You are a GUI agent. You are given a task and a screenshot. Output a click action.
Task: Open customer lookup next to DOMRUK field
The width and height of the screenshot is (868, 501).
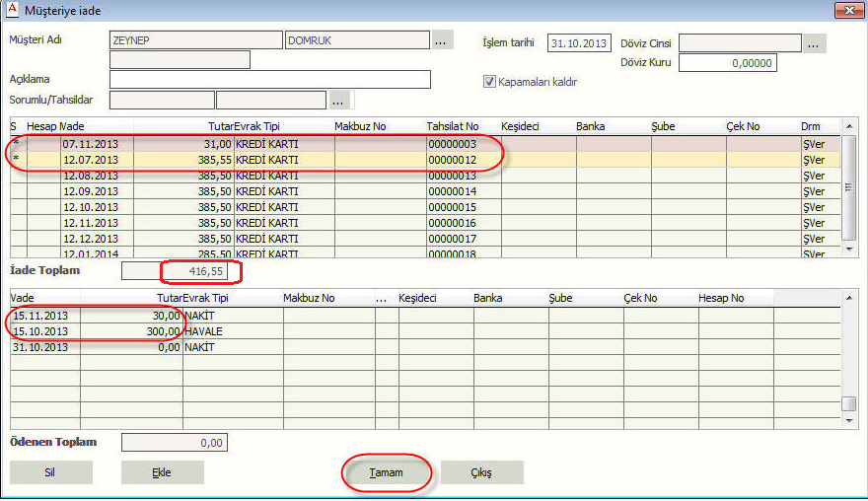(442, 40)
